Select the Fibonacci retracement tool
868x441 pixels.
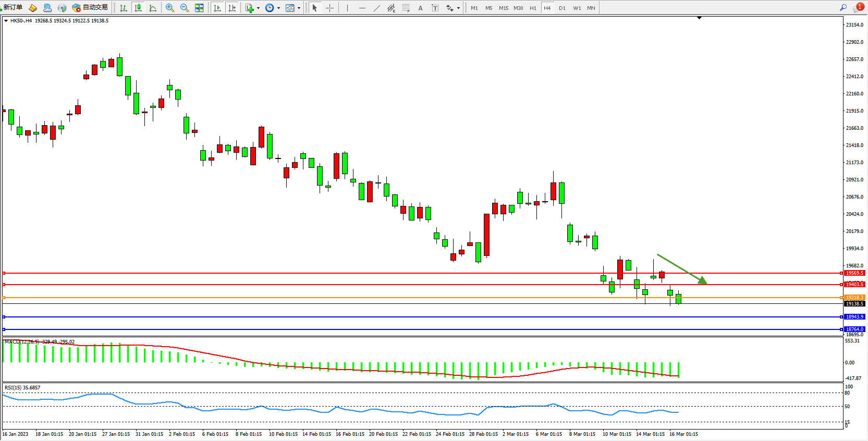pos(406,8)
